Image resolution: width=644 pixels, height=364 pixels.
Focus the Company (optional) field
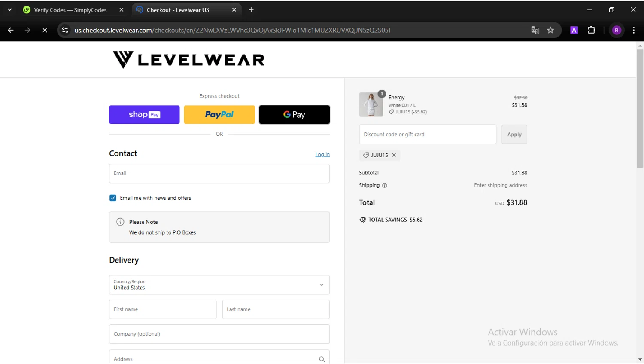pos(219,334)
